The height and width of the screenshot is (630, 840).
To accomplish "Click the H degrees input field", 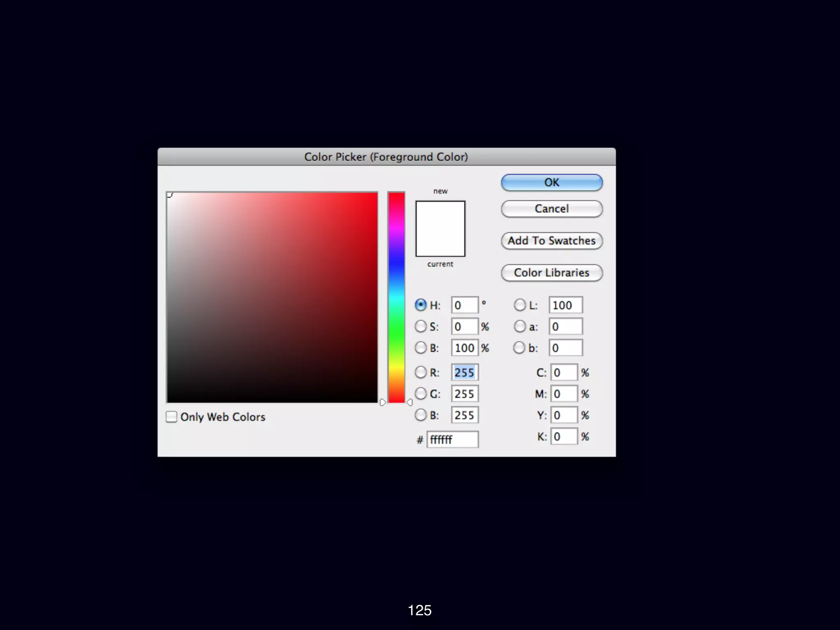I will [x=465, y=305].
